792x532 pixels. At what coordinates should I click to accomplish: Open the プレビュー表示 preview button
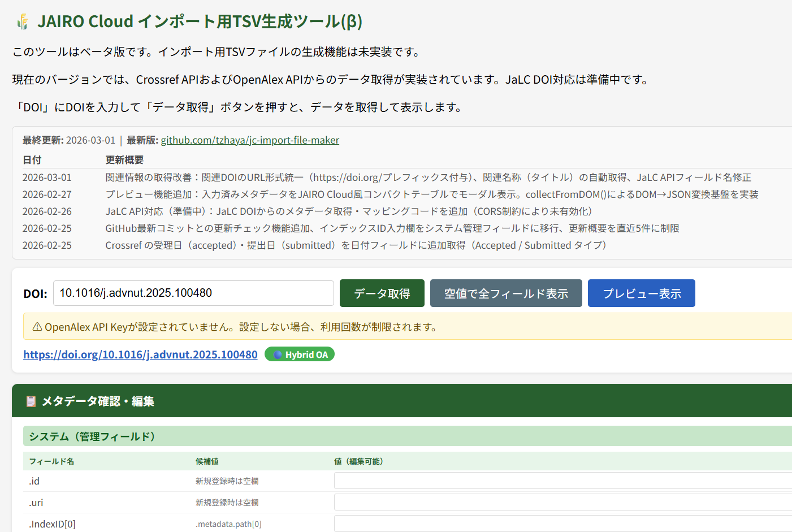point(642,293)
